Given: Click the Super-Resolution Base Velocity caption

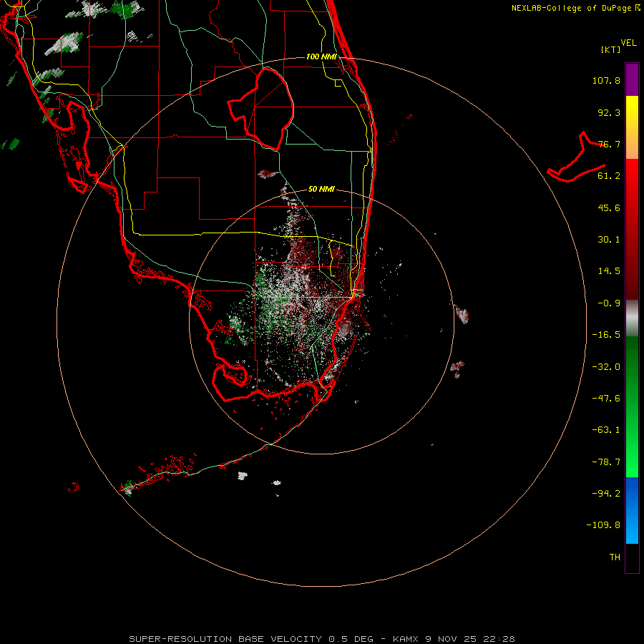Looking at the screenshot, I should click(x=321, y=639).
